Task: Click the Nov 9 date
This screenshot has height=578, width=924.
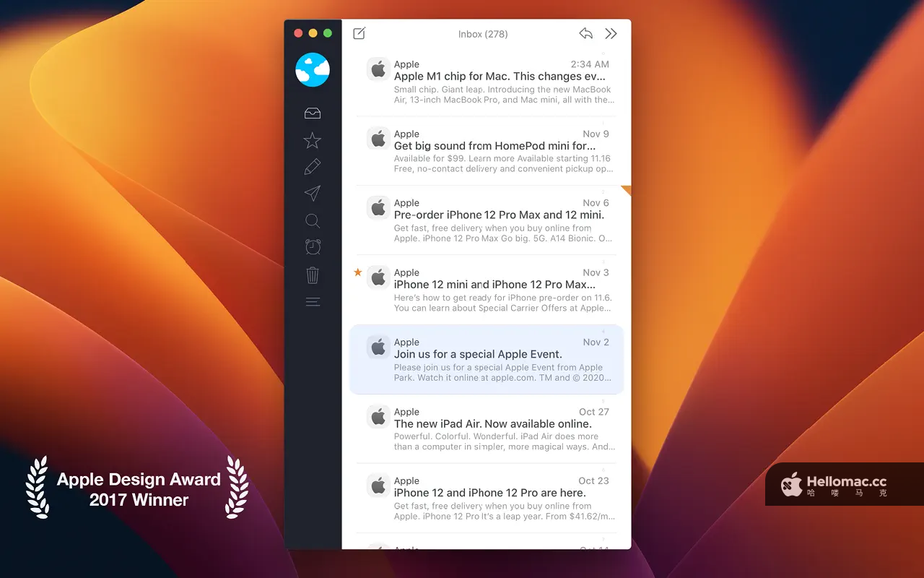Action: point(596,134)
